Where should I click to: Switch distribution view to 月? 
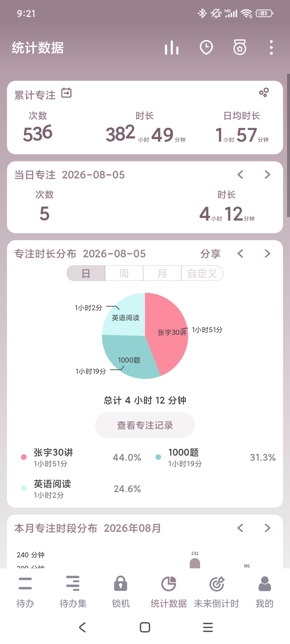tap(162, 273)
